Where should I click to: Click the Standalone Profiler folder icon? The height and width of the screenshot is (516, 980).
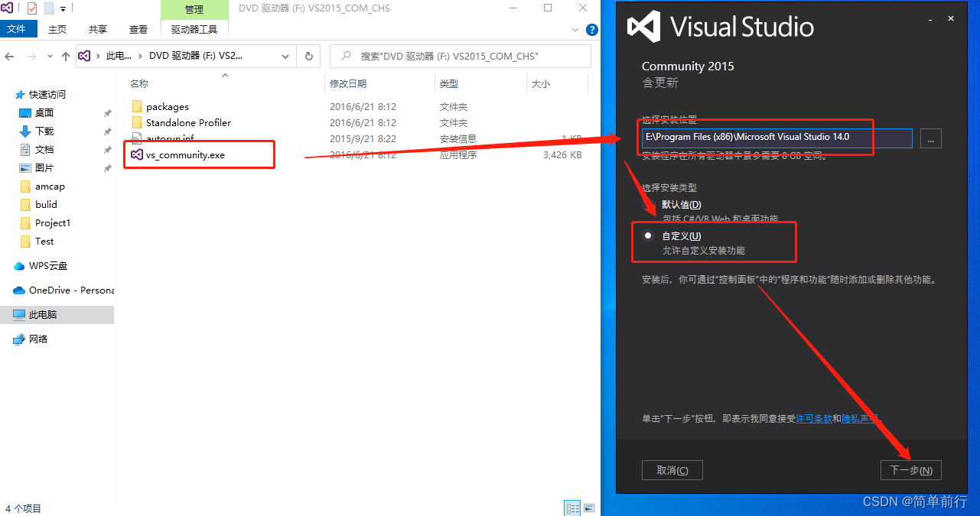pyautogui.click(x=137, y=122)
